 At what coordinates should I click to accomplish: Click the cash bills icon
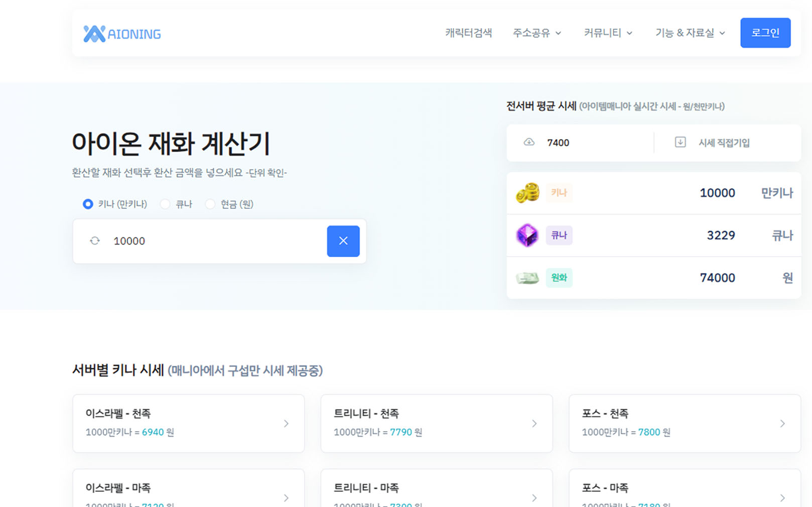pyautogui.click(x=527, y=278)
